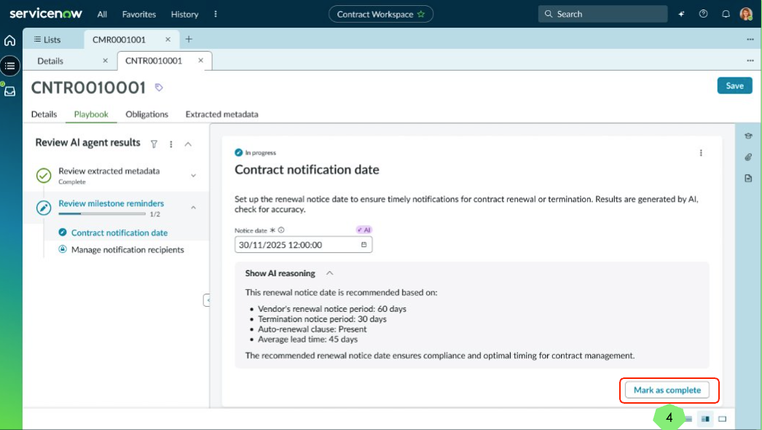Collapse the Review milestone reminders step
Screen dimensions: 762x430
[193, 207]
